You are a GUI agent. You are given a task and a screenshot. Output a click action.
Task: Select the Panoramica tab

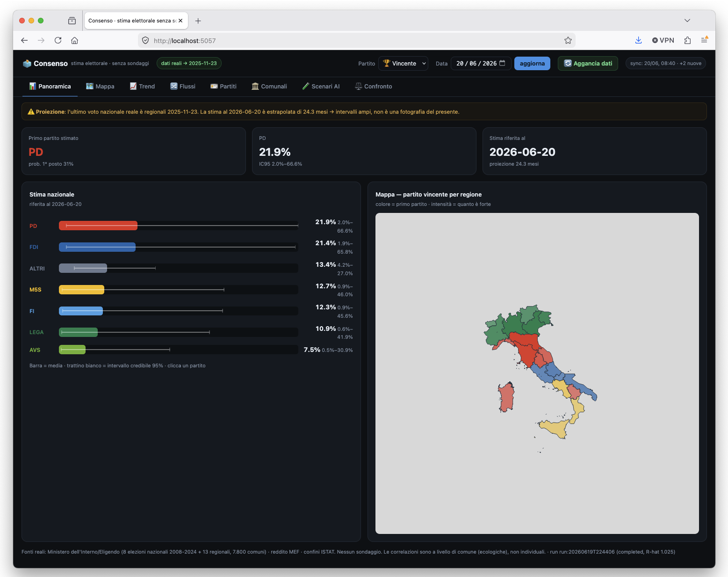pos(50,87)
